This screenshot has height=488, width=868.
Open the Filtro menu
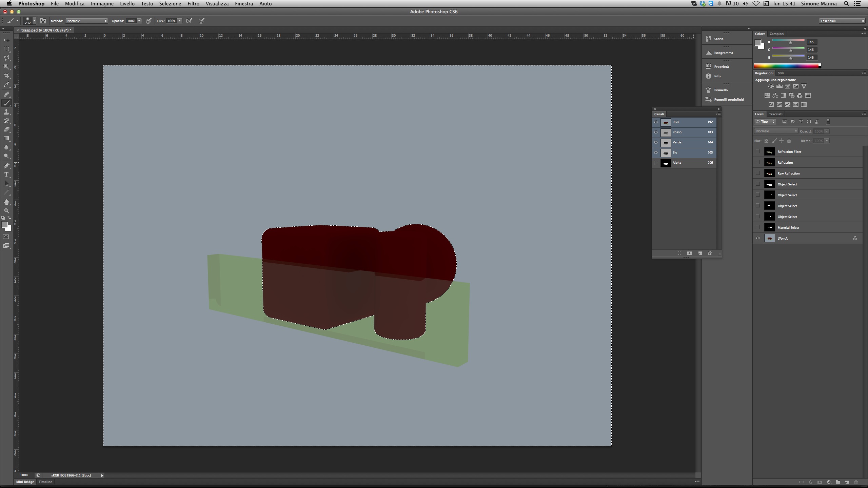click(x=193, y=4)
